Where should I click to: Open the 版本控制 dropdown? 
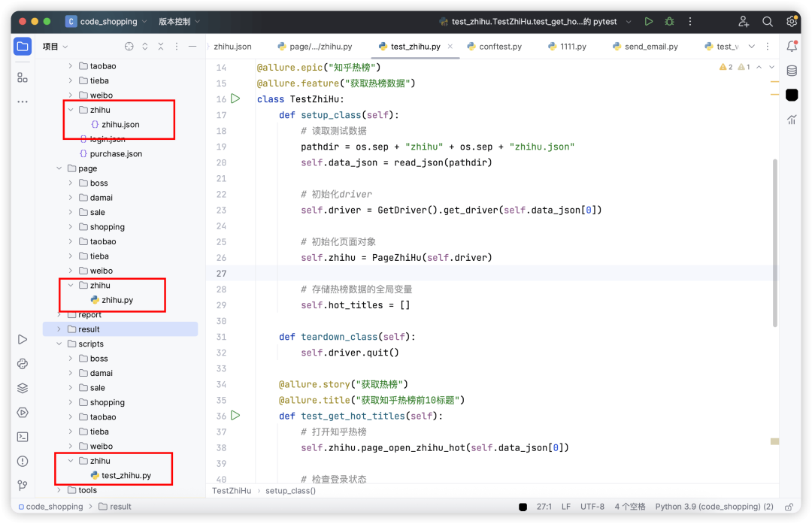[x=179, y=21]
